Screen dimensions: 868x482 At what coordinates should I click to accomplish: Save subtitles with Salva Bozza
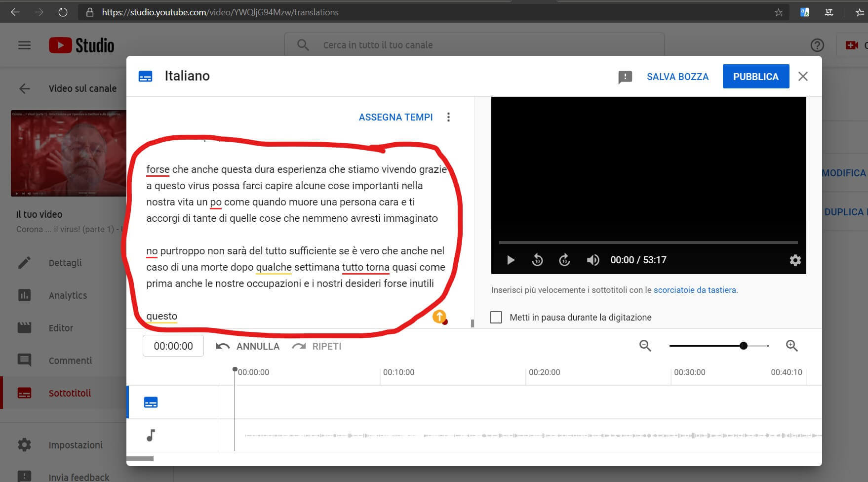click(677, 77)
